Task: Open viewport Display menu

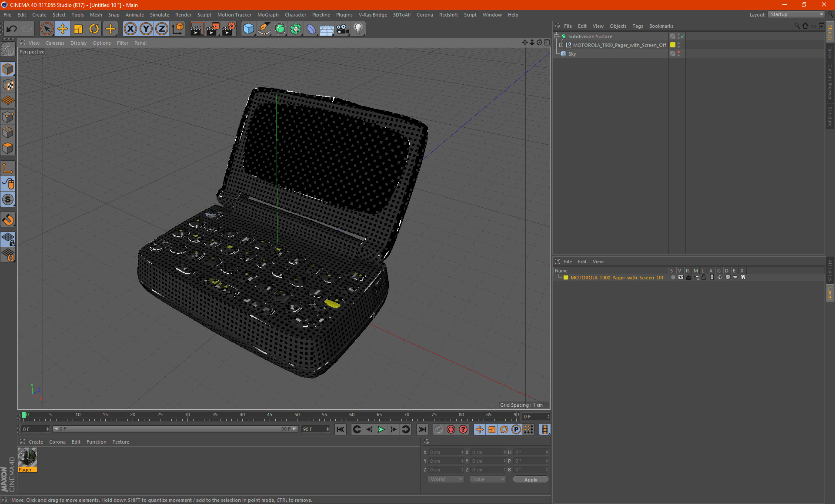Action: pyautogui.click(x=78, y=43)
